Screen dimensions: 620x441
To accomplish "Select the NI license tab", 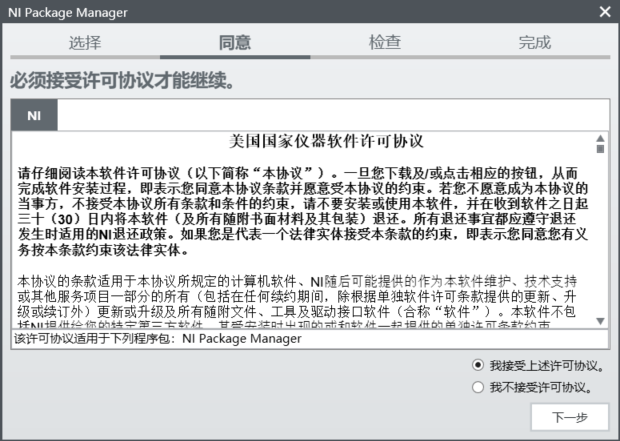I will [x=34, y=115].
